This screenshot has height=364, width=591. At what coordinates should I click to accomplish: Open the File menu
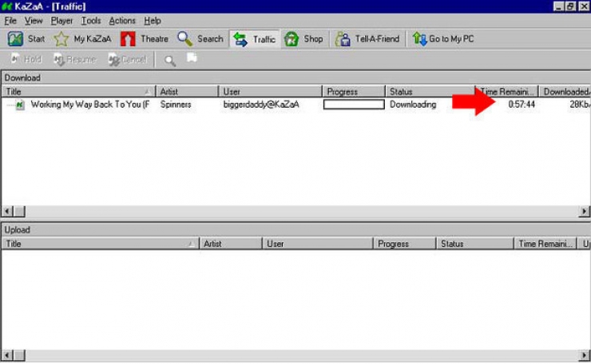click(10, 21)
